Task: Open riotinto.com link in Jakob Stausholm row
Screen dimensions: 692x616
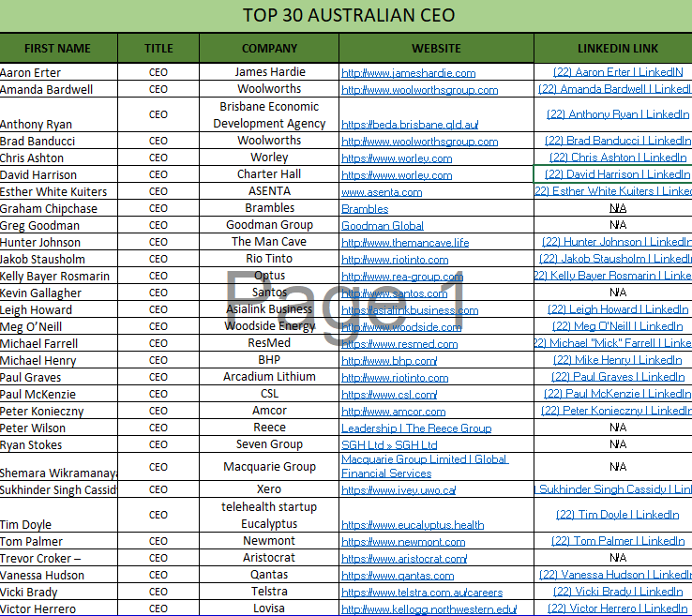Action: pos(395,260)
